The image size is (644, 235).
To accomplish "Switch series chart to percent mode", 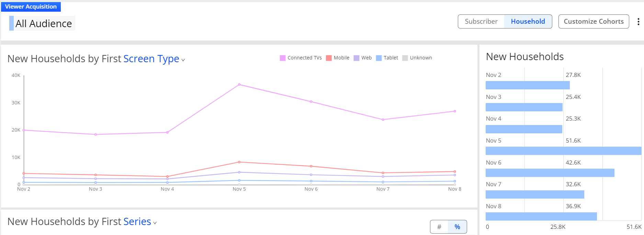I will pyautogui.click(x=457, y=227).
